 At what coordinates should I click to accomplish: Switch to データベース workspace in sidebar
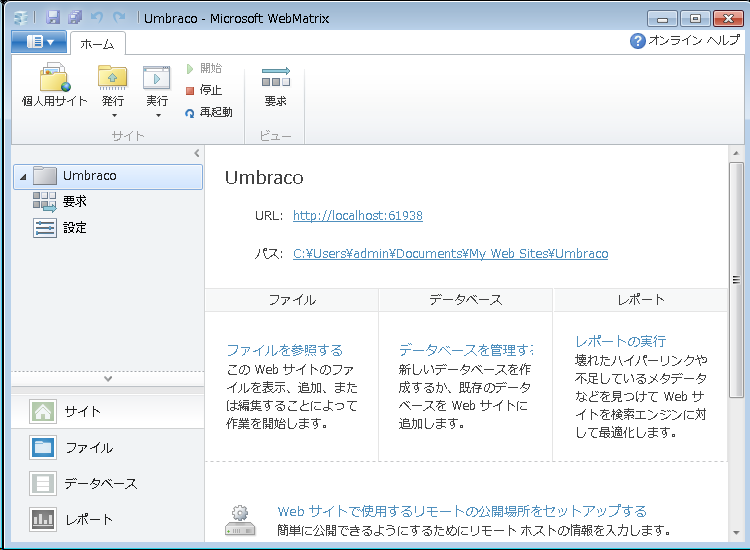click(108, 484)
